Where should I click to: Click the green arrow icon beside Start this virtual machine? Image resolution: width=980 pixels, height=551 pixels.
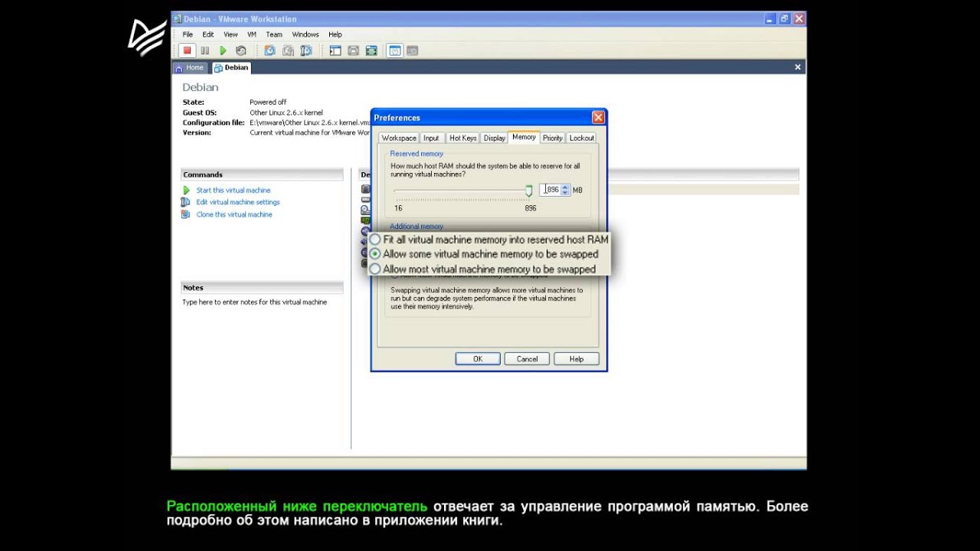(x=186, y=190)
